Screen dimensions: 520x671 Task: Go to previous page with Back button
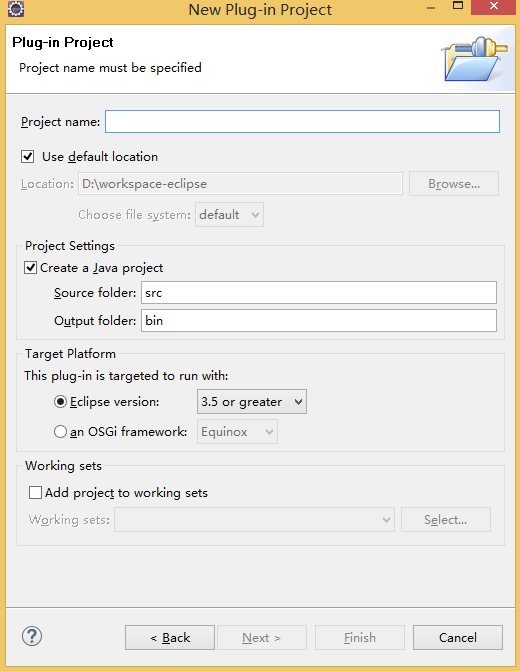pos(170,638)
